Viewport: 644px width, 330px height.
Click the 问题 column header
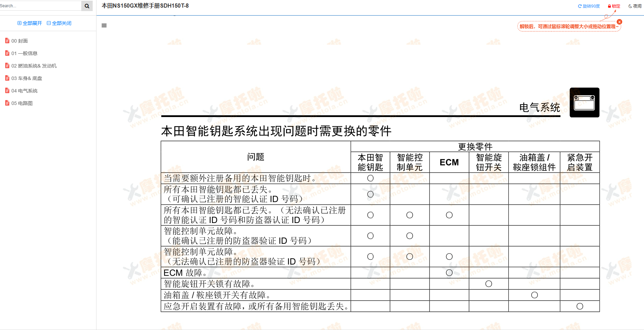[256, 157]
